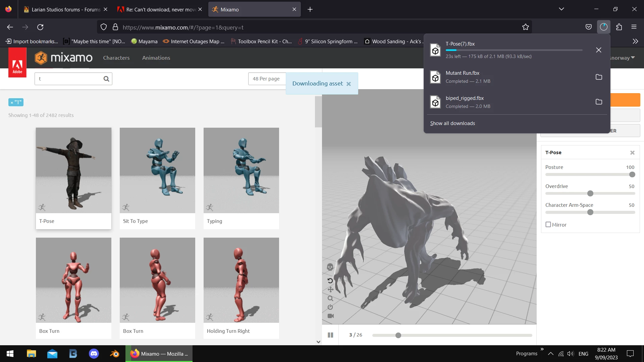Click the pan viewport arrows icon
The width and height of the screenshot is (644, 362).
coord(330,289)
